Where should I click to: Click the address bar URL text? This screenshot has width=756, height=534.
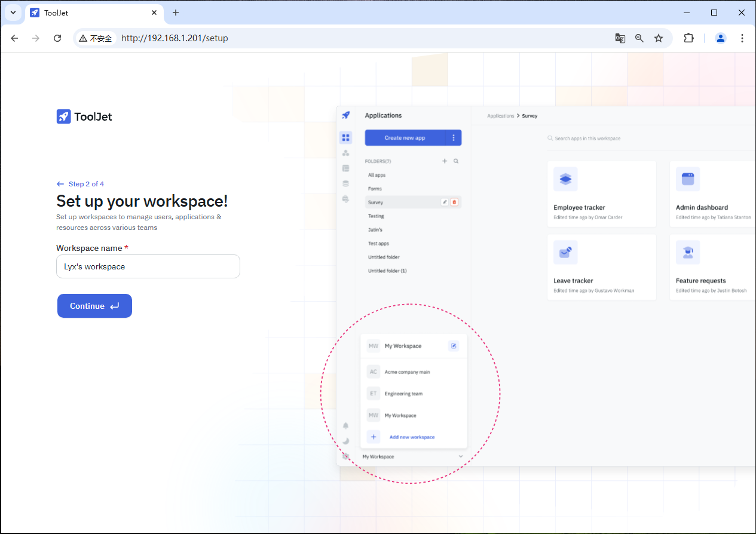(175, 38)
